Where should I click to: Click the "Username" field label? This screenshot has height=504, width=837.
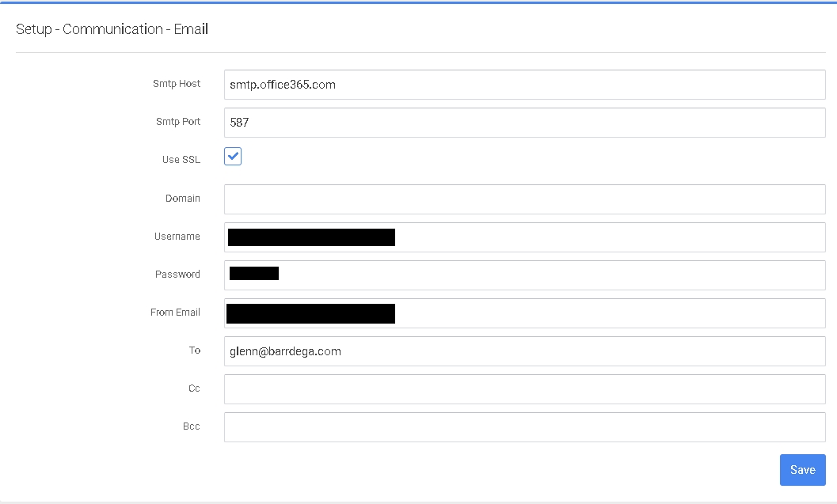coord(177,237)
